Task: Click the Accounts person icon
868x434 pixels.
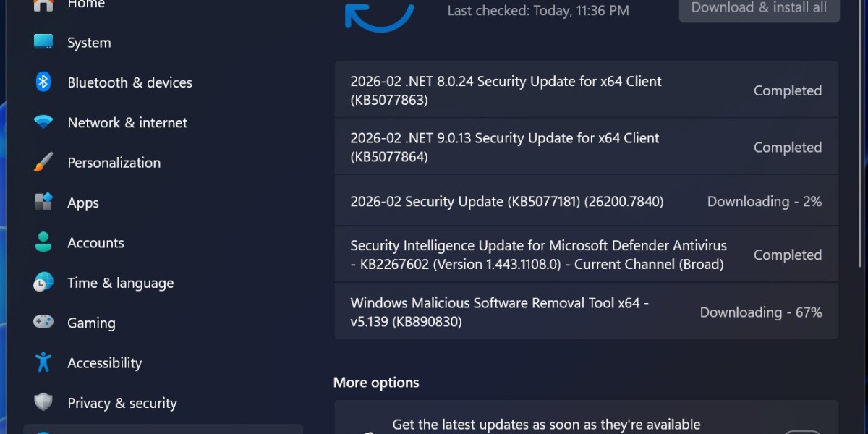Action: tap(43, 242)
